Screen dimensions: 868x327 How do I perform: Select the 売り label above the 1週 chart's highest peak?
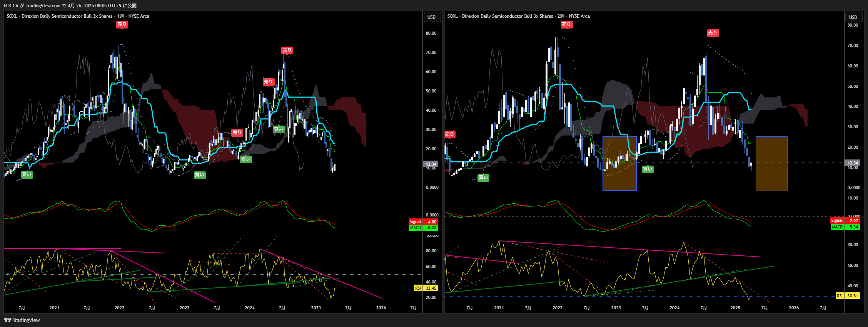pyautogui.click(x=122, y=24)
